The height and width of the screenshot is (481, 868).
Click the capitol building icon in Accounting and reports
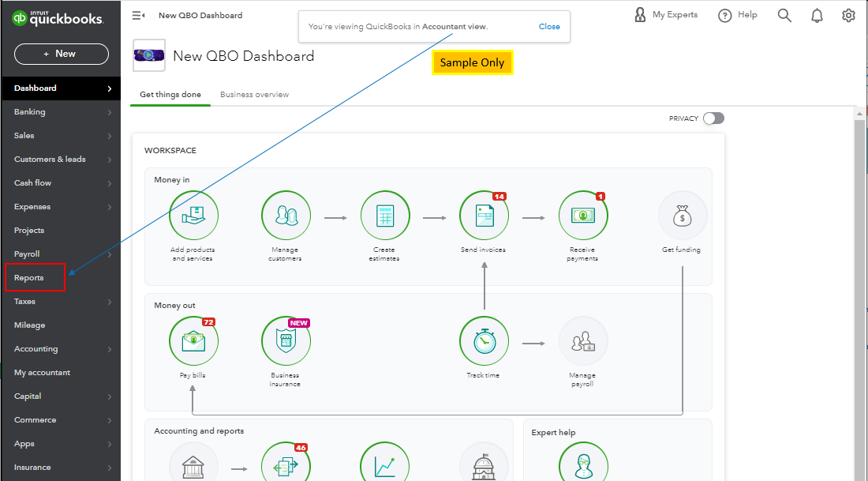[484, 461]
